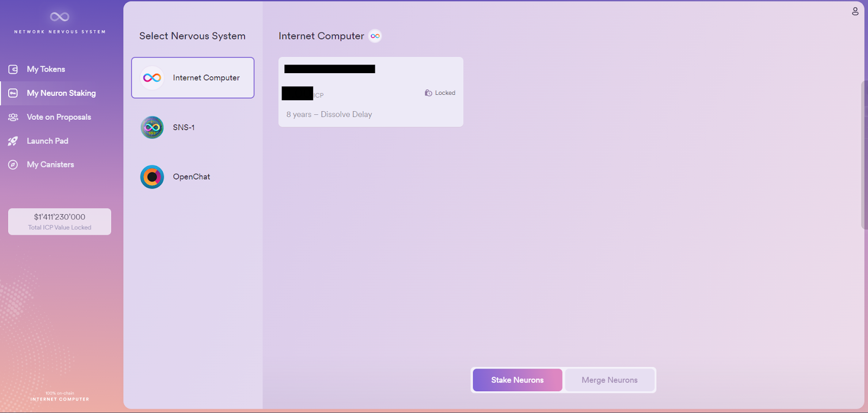Click the 'ICP' unit label on card
This screenshot has width=868, height=413.
(318, 95)
